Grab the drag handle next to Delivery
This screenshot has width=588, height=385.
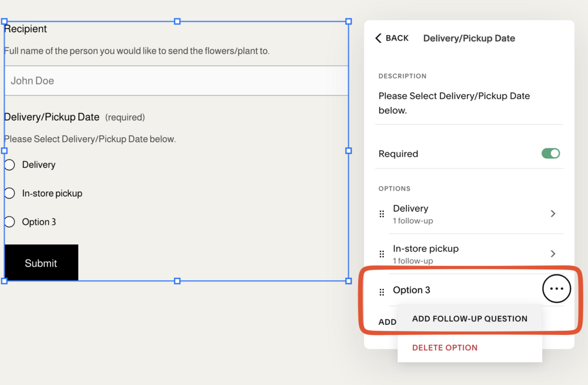pyautogui.click(x=382, y=214)
